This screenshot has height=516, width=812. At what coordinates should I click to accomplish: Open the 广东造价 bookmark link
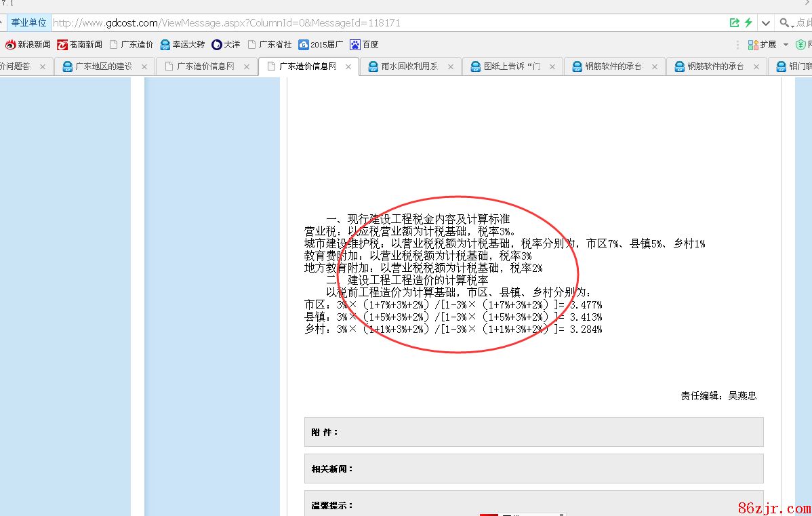coord(131,45)
